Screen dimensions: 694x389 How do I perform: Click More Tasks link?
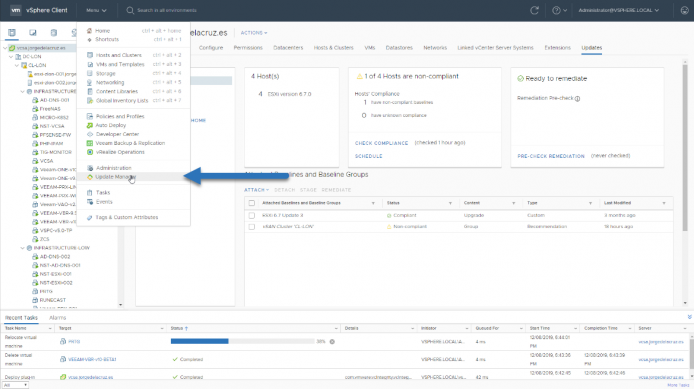pos(678,385)
